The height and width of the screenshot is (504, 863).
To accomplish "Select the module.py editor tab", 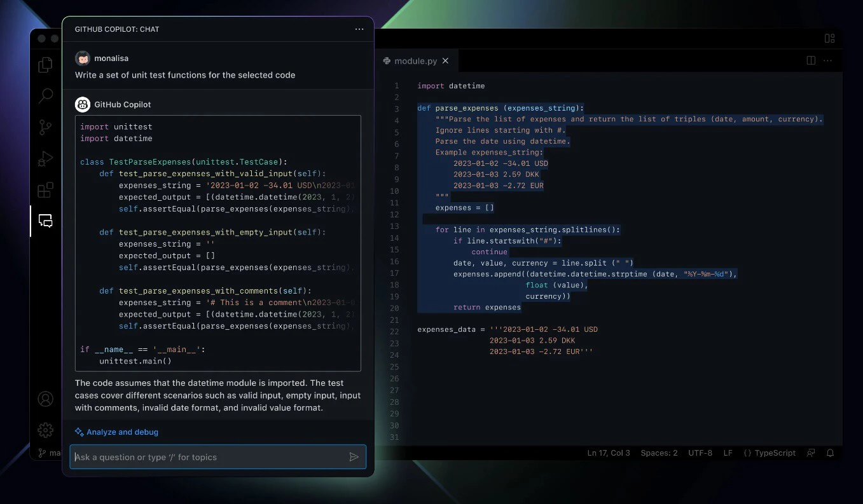I will coord(416,61).
